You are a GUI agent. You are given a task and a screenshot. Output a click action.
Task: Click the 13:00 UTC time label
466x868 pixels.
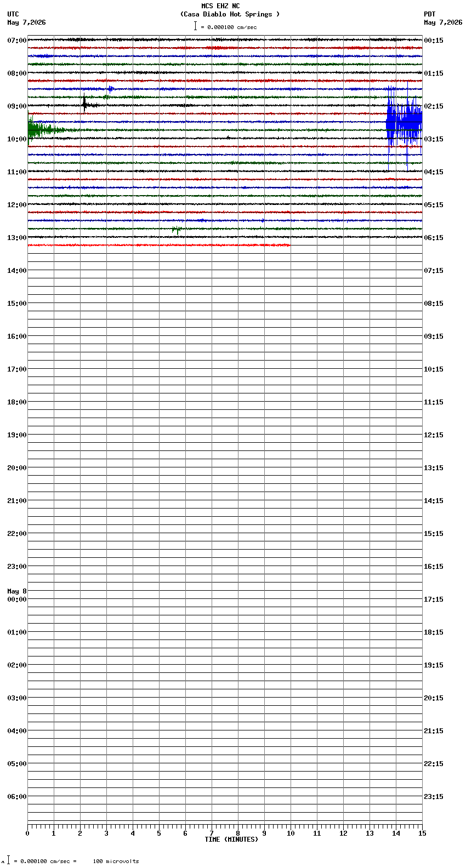(x=17, y=238)
